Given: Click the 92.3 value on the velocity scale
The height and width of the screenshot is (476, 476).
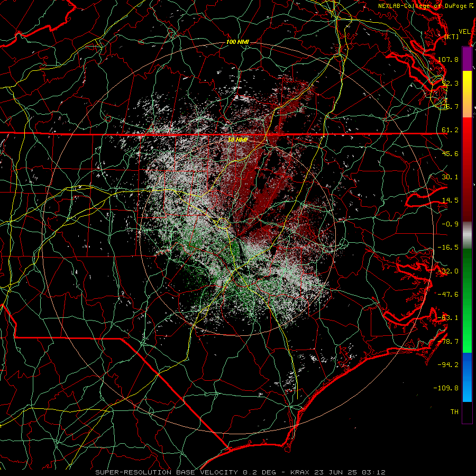Looking at the screenshot, I should click(x=450, y=83).
